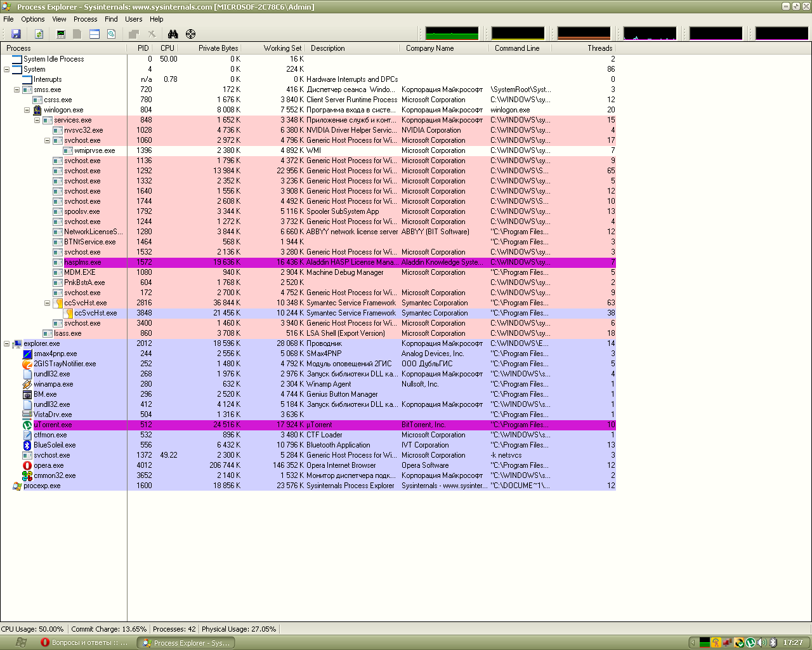This screenshot has width=812, height=650.
Task: Sort by the Threads column header
Action: coord(584,48)
